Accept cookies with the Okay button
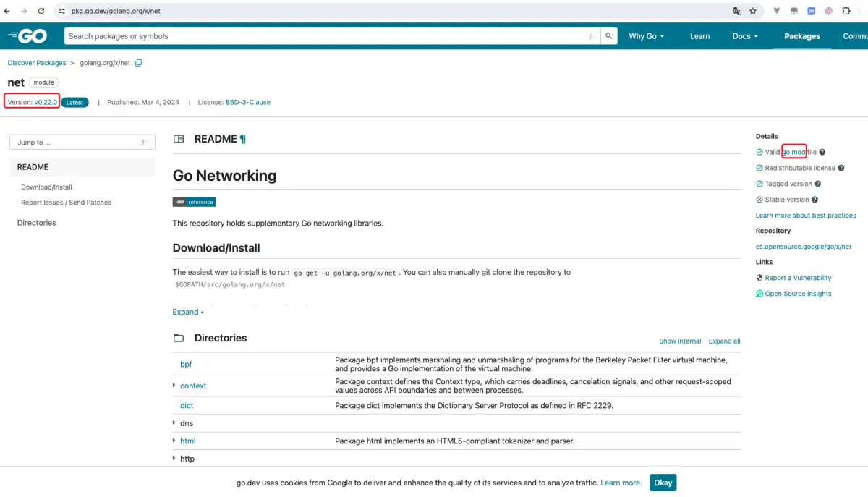 pos(663,483)
